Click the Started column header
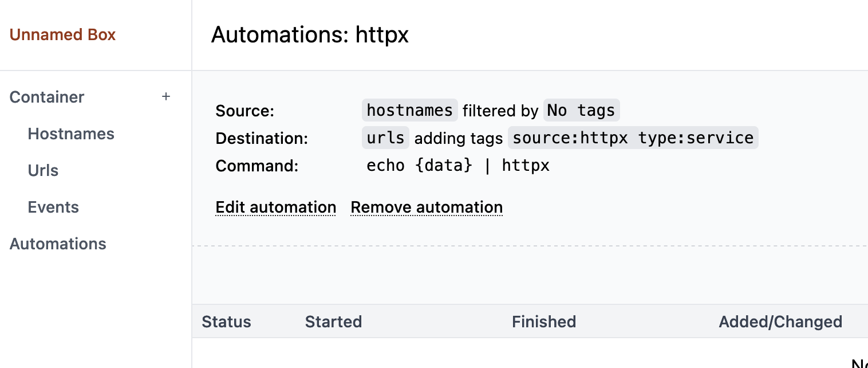The height and width of the screenshot is (368, 868). pyautogui.click(x=333, y=322)
